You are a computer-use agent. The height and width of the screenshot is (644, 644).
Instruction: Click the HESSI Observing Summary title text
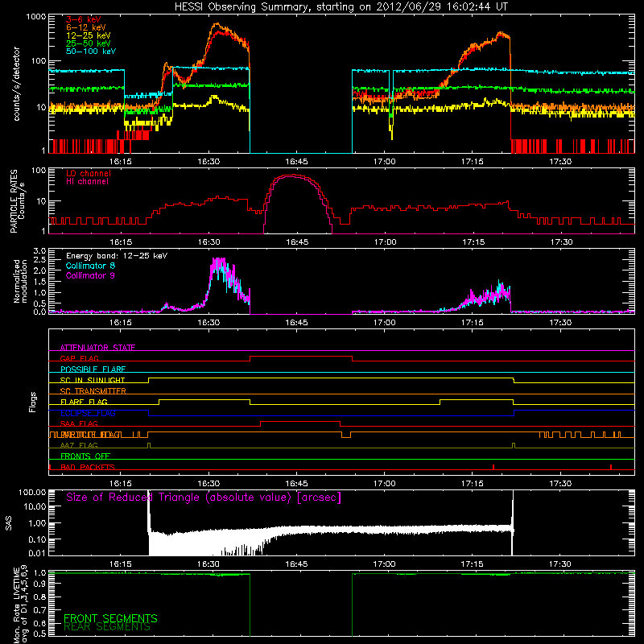tap(341, 7)
